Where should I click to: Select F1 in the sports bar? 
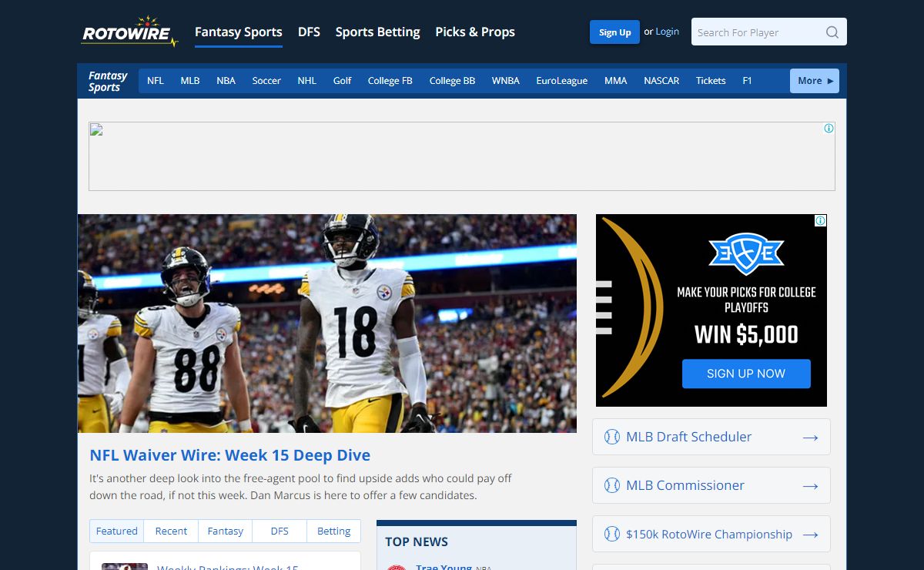click(747, 81)
